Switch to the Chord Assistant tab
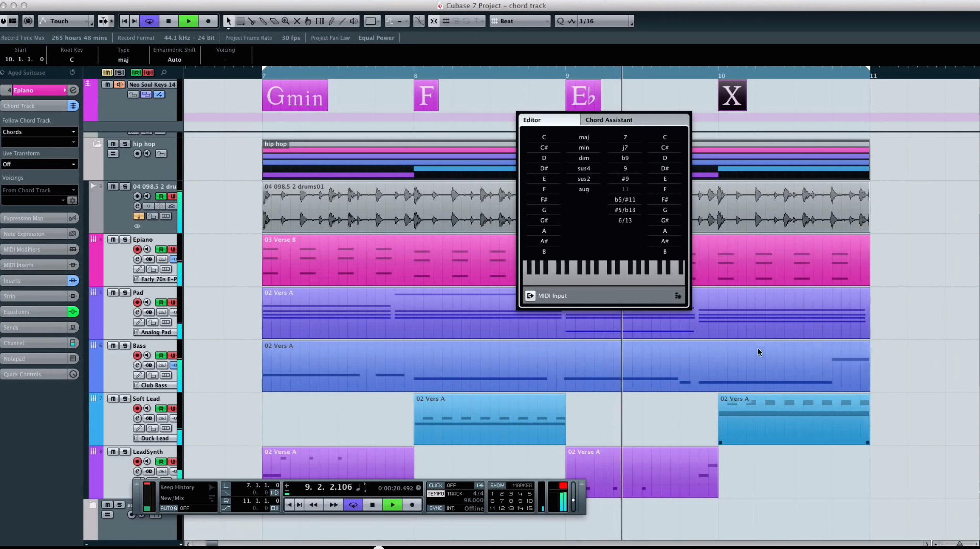Screen dimensions: 980x549 pyautogui.click(x=609, y=120)
